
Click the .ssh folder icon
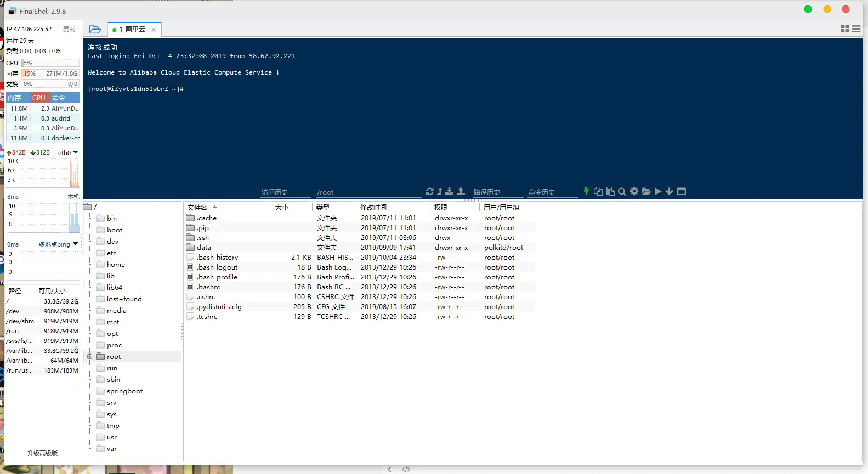(190, 238)
